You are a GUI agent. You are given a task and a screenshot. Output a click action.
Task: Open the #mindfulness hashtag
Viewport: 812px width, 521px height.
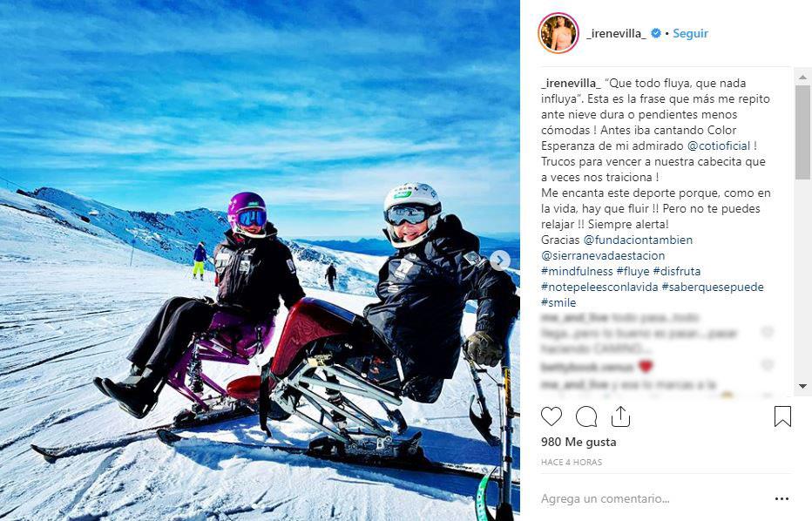(x=577, y=271)
